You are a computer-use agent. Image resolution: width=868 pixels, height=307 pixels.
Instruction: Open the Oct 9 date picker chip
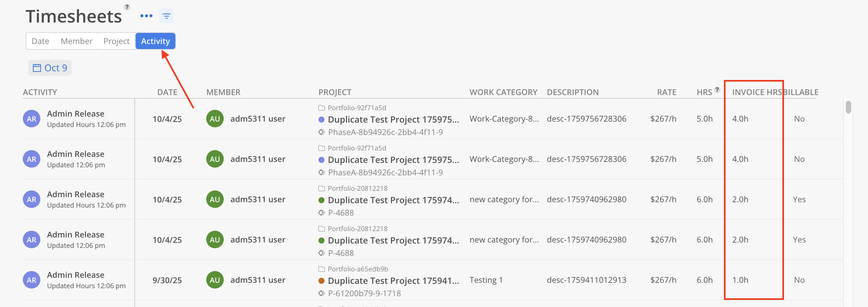click(50, 68)
